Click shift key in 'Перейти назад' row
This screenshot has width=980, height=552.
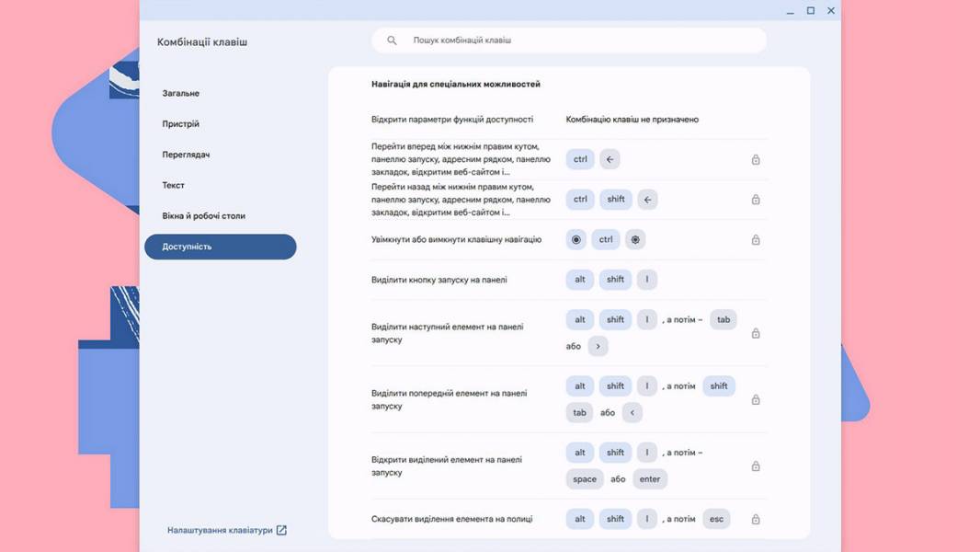point(616,200)
